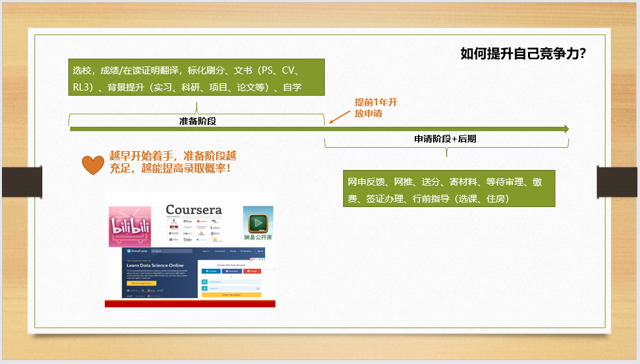Select the slide title 如何提升自己竞争力?
The width and height of the screenshot is (640, 364).
pos(523,54)
